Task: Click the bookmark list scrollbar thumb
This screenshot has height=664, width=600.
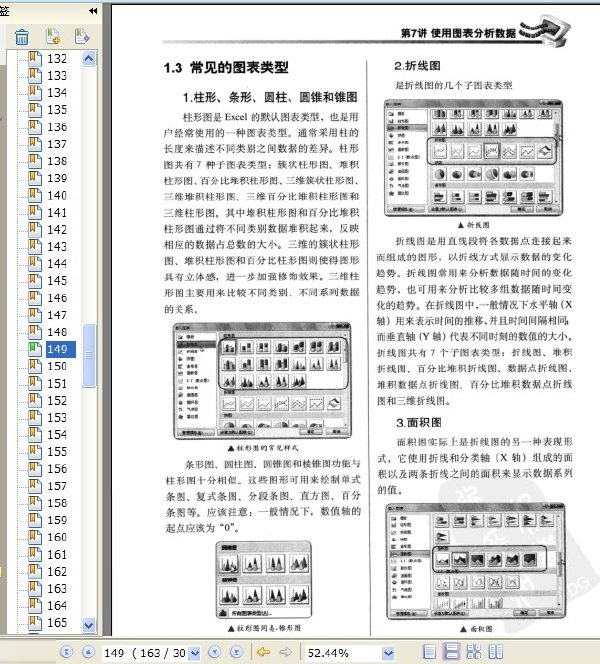Action: coord(89,355)
